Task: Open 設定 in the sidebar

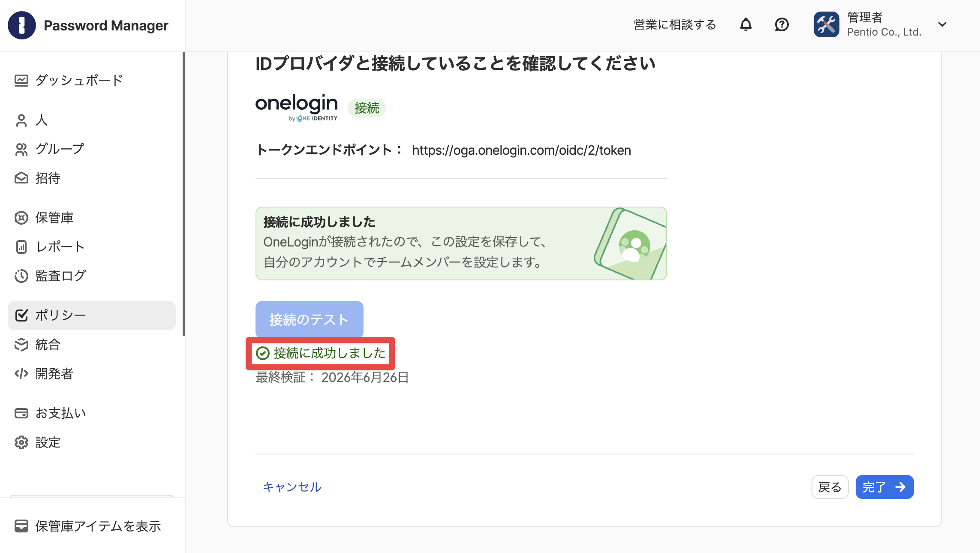Action: coord(92,442)
